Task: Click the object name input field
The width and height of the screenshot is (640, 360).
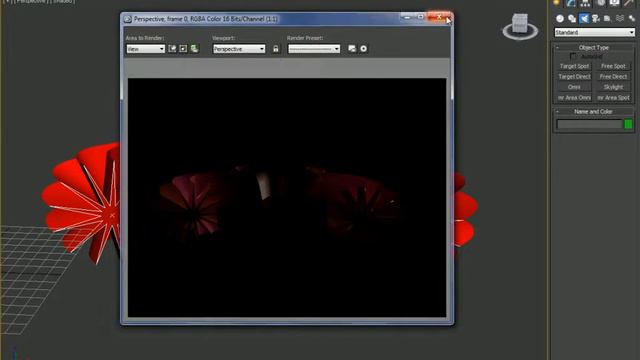Action: [x=589, y=124]
